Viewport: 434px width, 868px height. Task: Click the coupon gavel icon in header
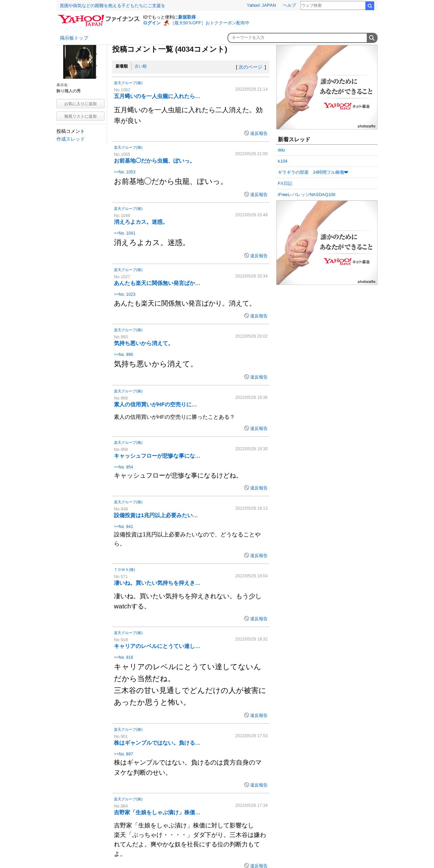point(166,23)
